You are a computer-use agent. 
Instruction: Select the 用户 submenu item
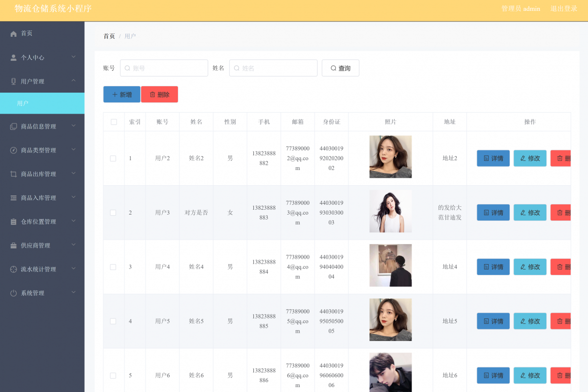click(42, 103)
